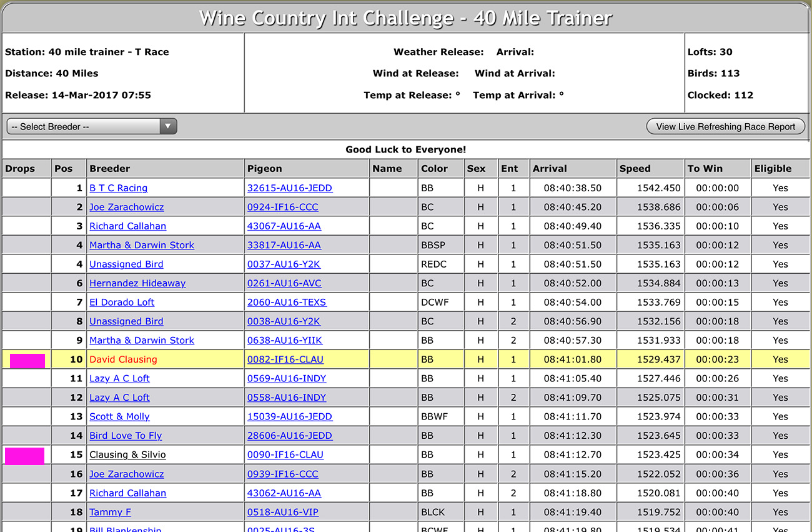Click the Arrival column header
812x532 pixels.
550,169
